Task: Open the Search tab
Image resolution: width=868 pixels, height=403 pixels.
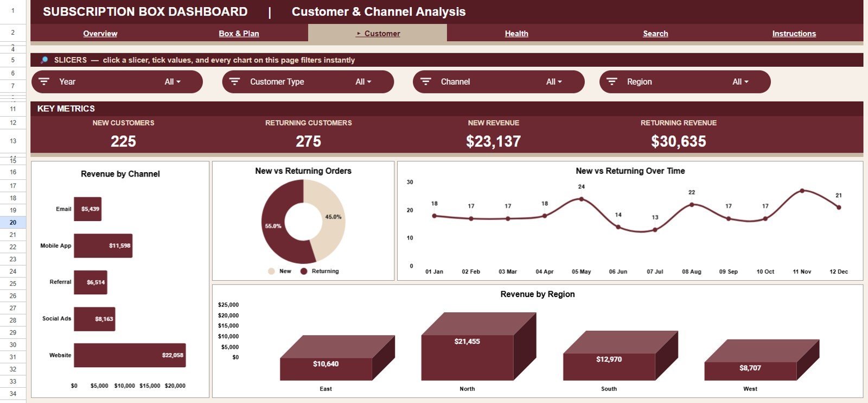Action: (655, 33)
